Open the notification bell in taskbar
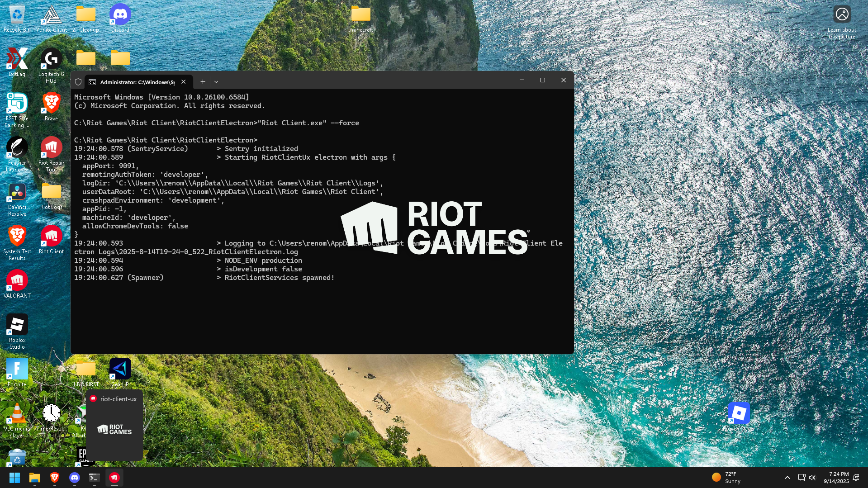The width and height of the screenshot is (868, 488). click(856, 478)
